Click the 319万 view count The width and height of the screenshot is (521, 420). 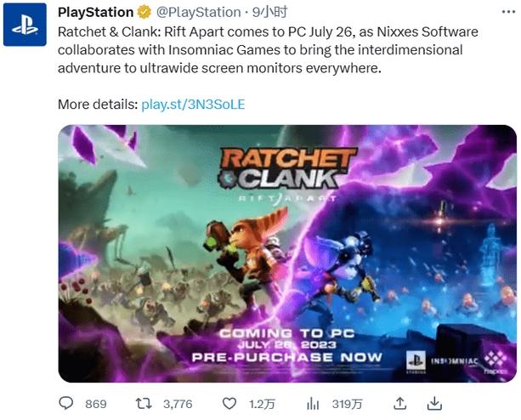(x=345, y=403)
